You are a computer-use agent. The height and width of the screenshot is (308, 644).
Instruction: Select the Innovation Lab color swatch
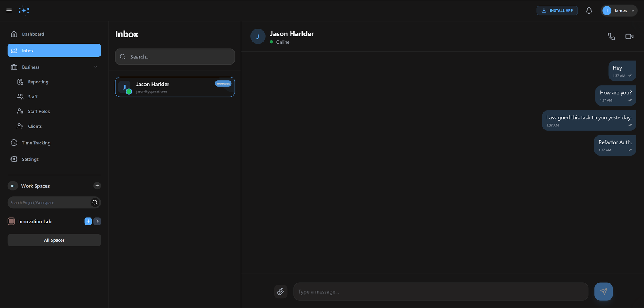coord(12,221)
